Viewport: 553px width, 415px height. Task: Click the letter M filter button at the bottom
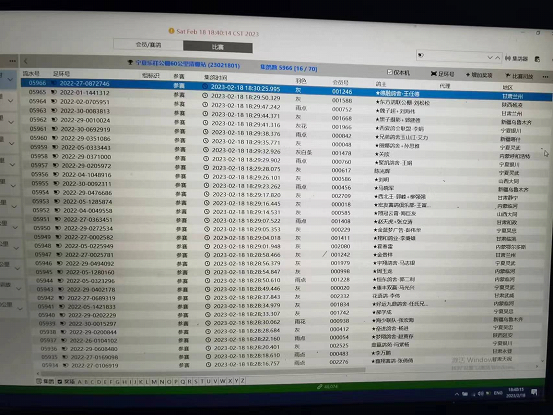(x=154, y=382)
